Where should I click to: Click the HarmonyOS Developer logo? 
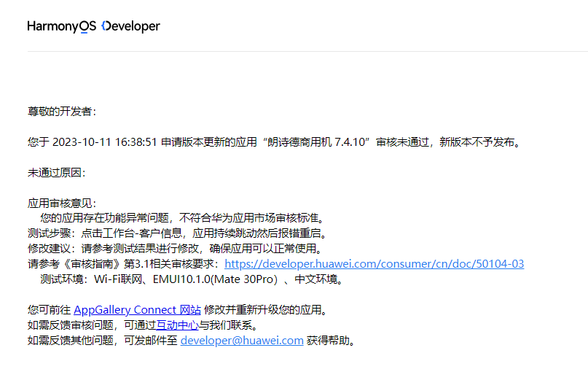coord(93,26)
